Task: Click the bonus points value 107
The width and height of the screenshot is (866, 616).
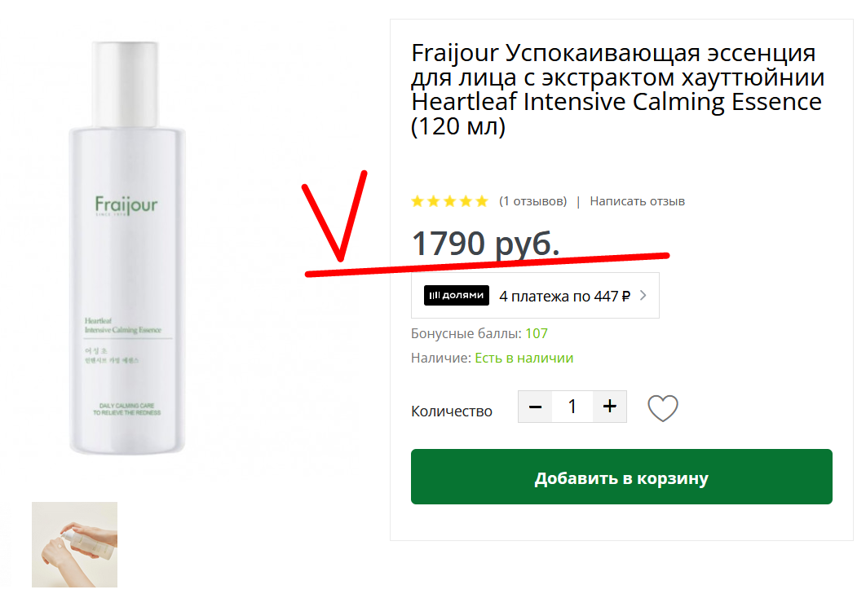Action: 537,333
